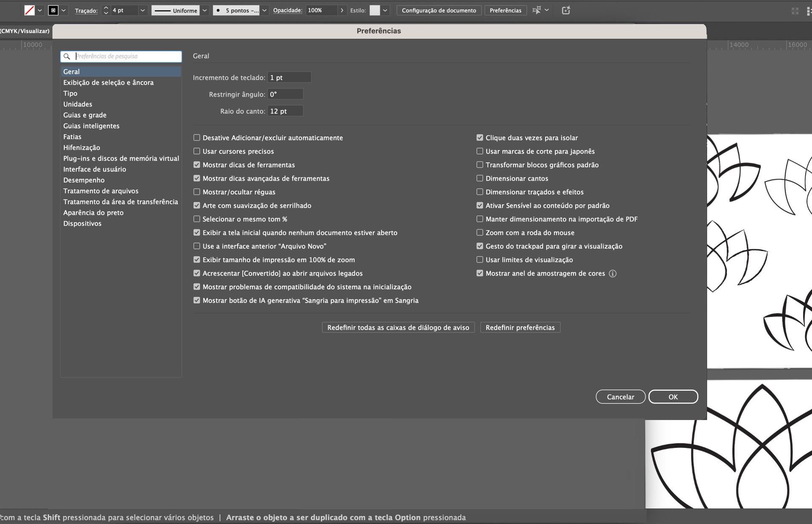
Task: Open the Uniforme width profile dropdown
Action: (x=204, y=10)
